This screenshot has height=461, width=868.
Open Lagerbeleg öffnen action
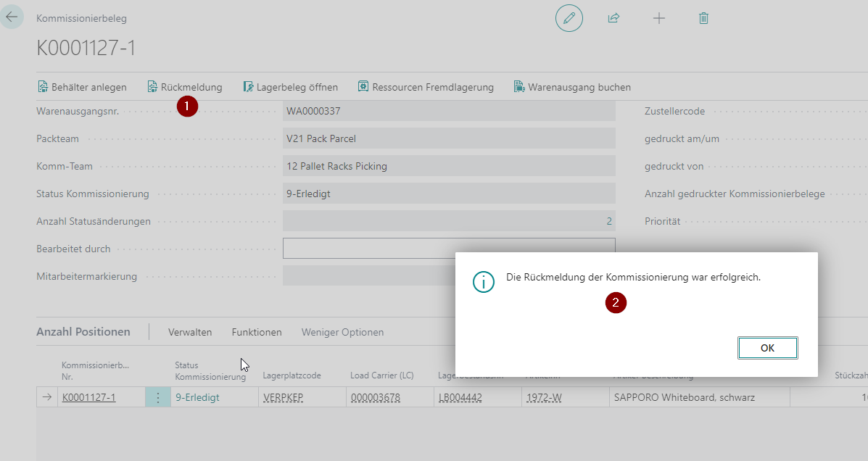tap(290, 87)
